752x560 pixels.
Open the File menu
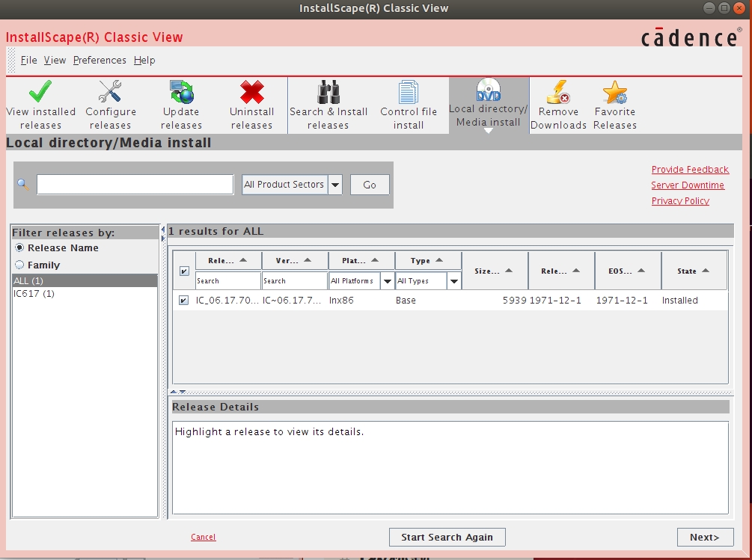[28, 61]
